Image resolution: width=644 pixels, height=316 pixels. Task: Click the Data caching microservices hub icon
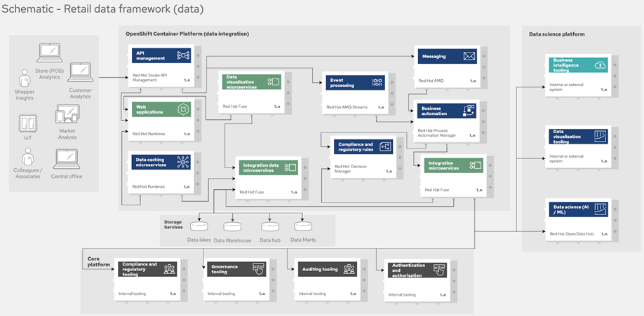click(183, 162)
